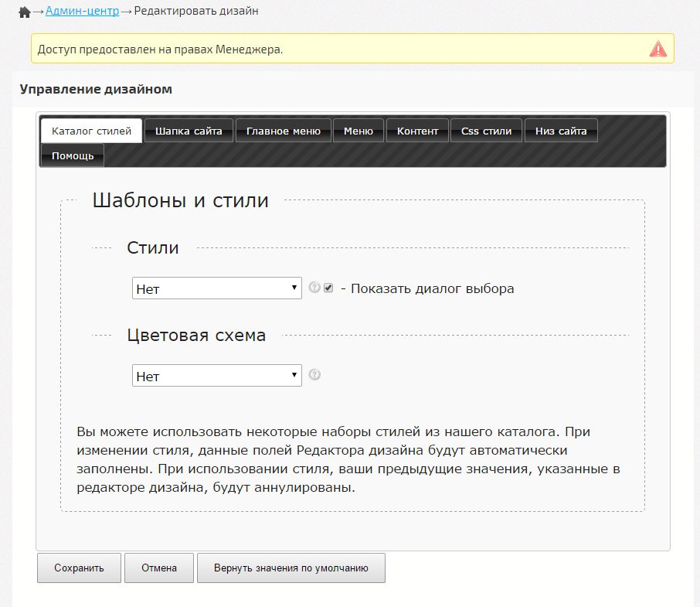
Task: Open the Css стили tab
Action: point(486,131)
